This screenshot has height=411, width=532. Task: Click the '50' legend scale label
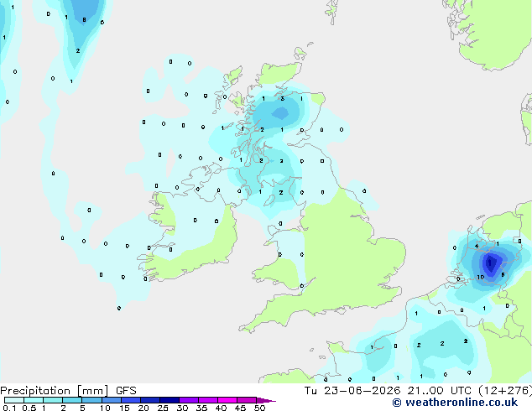coord(259,408)
